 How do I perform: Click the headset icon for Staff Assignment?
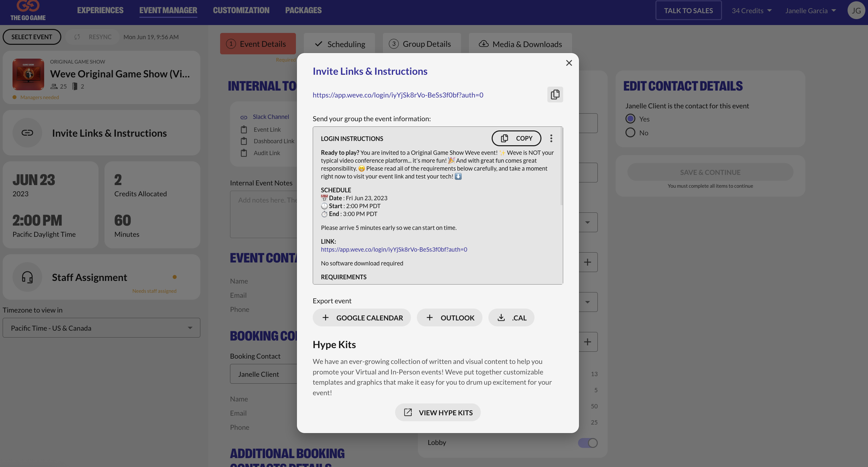[x=27, y=277]
